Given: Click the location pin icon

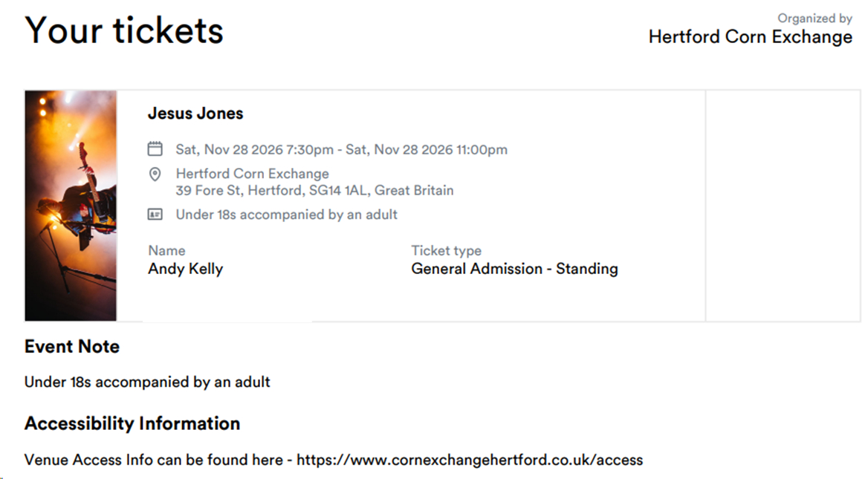Looking at the screenshot, I should [155, 175].
